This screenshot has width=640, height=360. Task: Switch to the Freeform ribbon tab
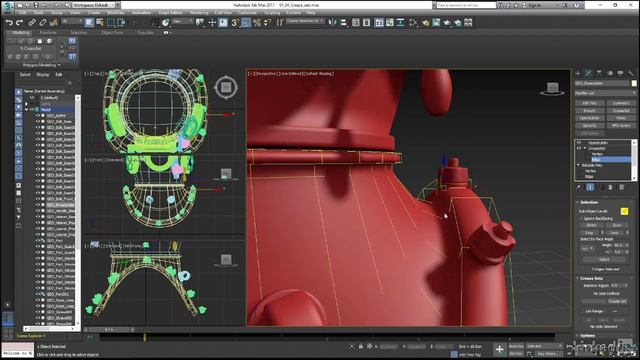pyautogui.click(x=48, y=32)
